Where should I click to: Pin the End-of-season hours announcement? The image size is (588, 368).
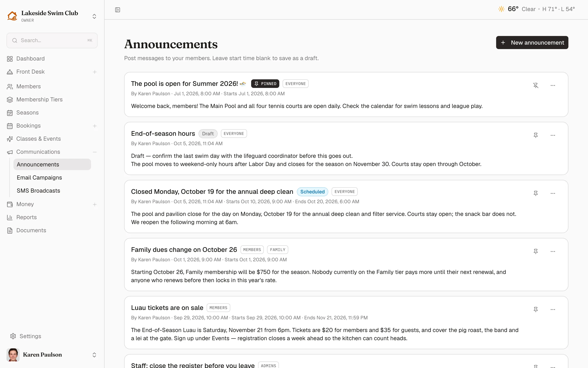[536, 135]
